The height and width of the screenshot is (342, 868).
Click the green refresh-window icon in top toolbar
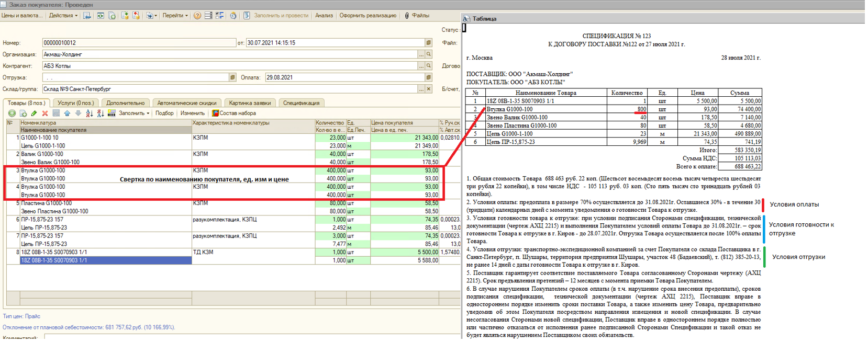(x=101, y=16)
